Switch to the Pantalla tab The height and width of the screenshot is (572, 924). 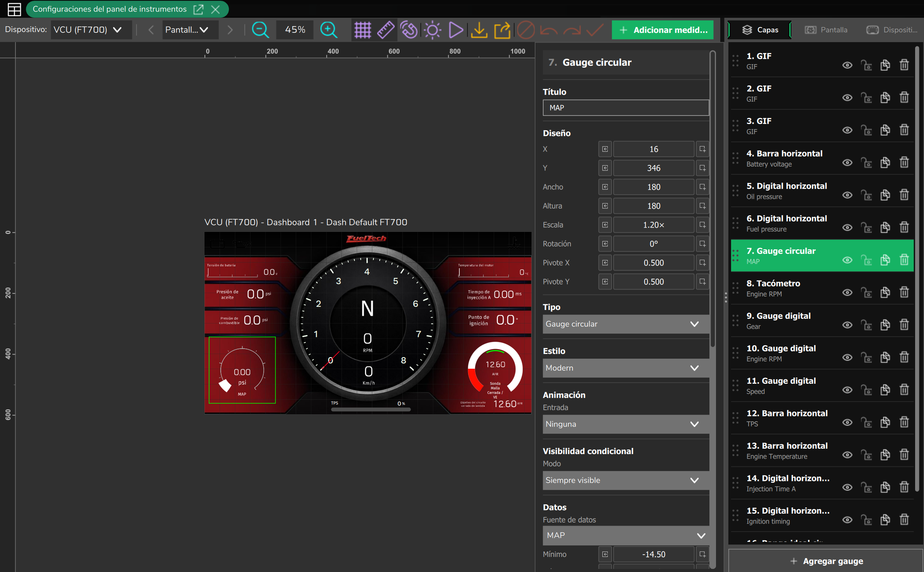tap(826, 30)
